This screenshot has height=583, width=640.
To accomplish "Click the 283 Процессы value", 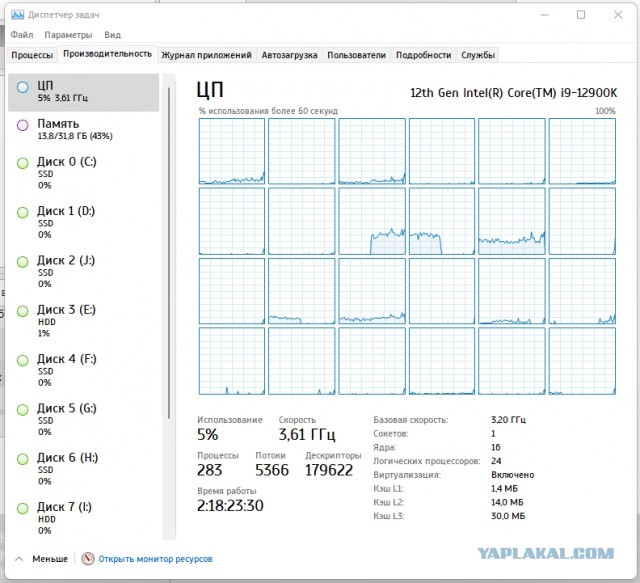I will [x=209, y=470].
